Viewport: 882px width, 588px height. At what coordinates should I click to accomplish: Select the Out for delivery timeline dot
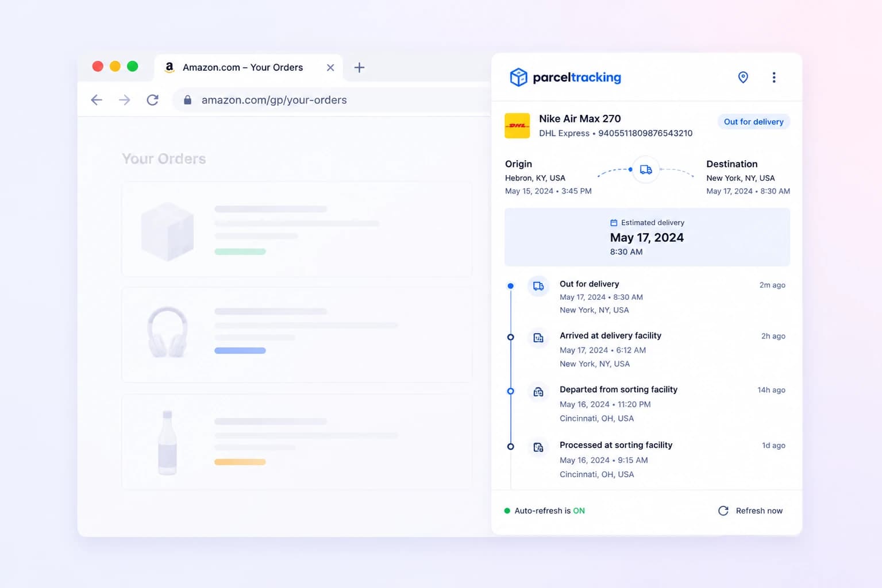(x=510, y=286)
